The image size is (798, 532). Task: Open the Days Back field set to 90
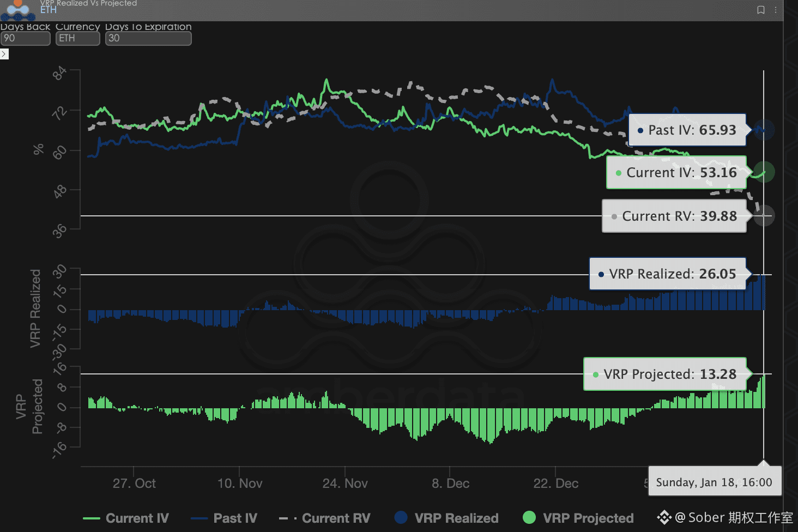tap(25, 38)
